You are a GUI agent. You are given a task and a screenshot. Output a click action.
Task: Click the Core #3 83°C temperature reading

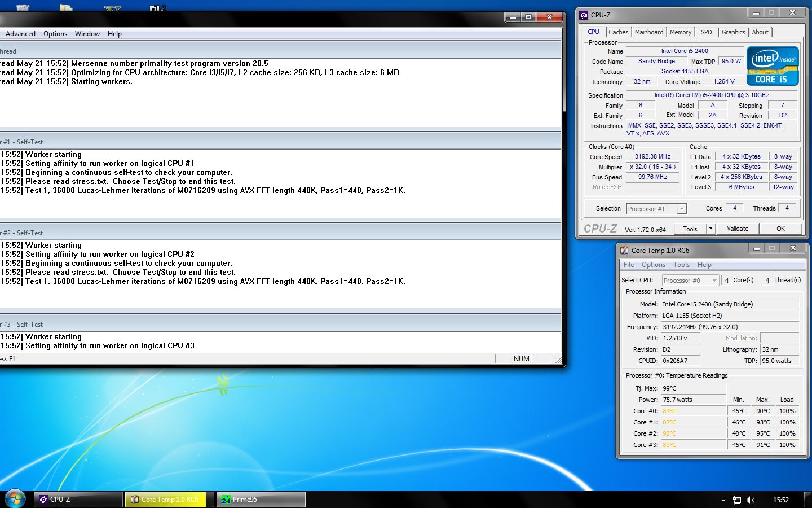pyautogui.click(x=694, y=445)
